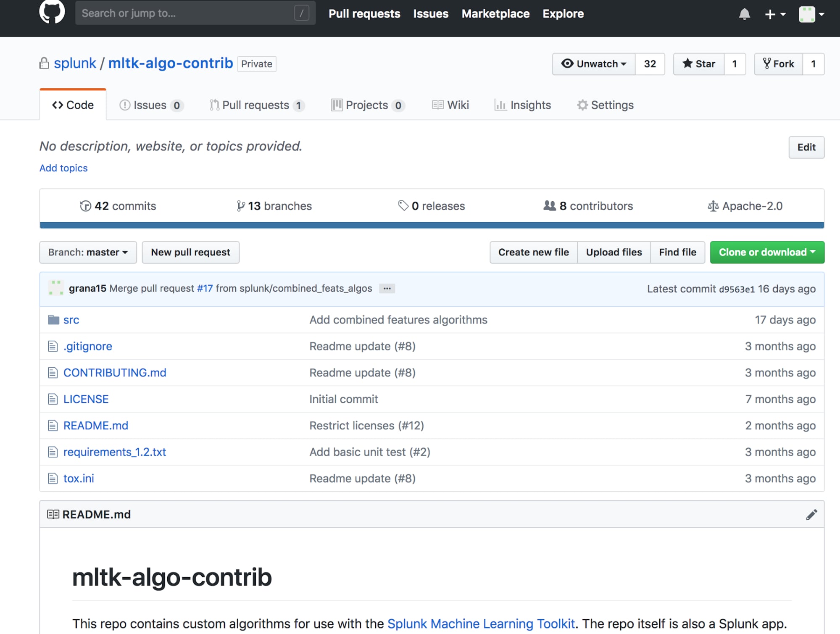Click Upload files button
The width and height of the screenshot is (840, 634).
[x=614, y=253]
